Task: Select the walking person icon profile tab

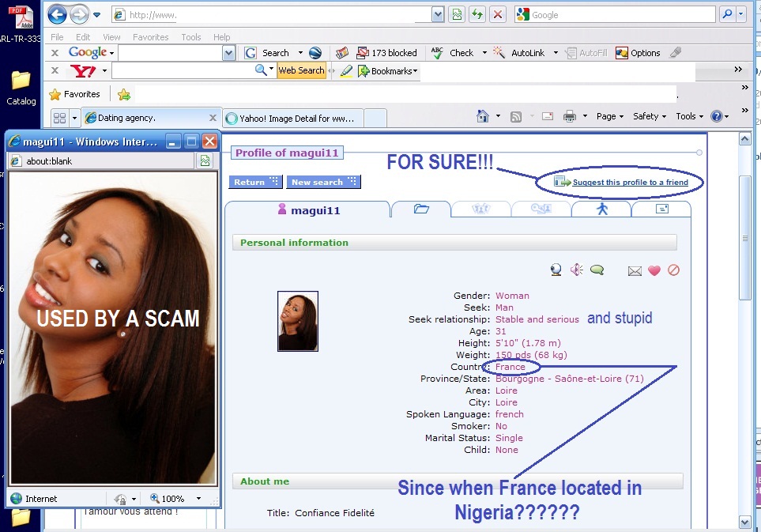Action: pyautogui.click(x=602, y=209)
